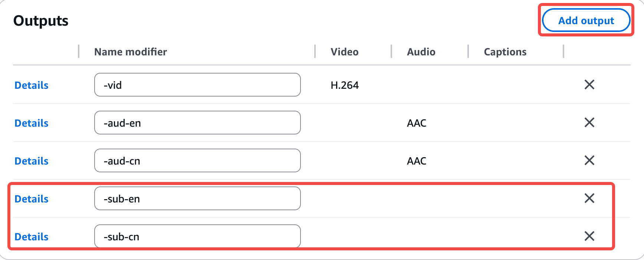Viewport: 644px width, 260px height.
Task: Select the Captions column header
Action: pos(505,52)
